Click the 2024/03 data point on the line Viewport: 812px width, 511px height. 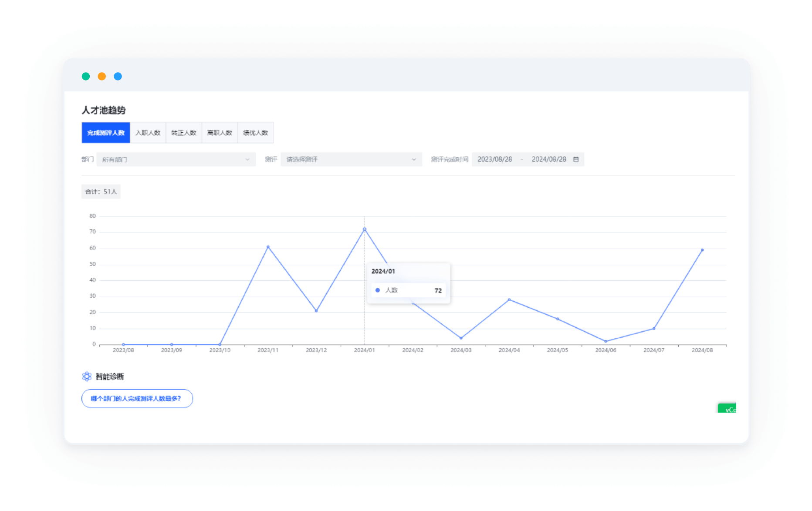click(x=461, y=338)
